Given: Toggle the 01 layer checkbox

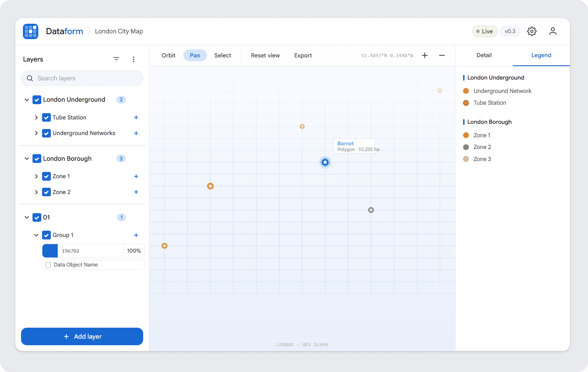Looking at the screenshot, I should (37, 217).
